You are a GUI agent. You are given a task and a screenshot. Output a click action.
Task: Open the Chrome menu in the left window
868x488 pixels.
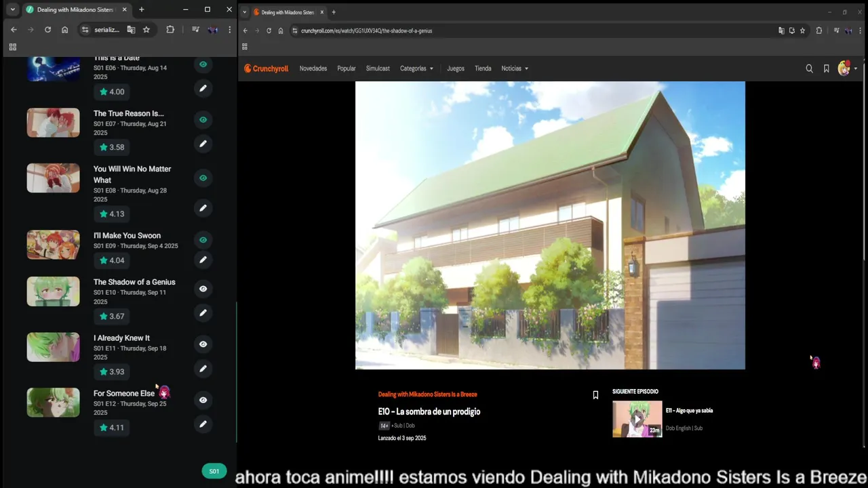[229, 30]
